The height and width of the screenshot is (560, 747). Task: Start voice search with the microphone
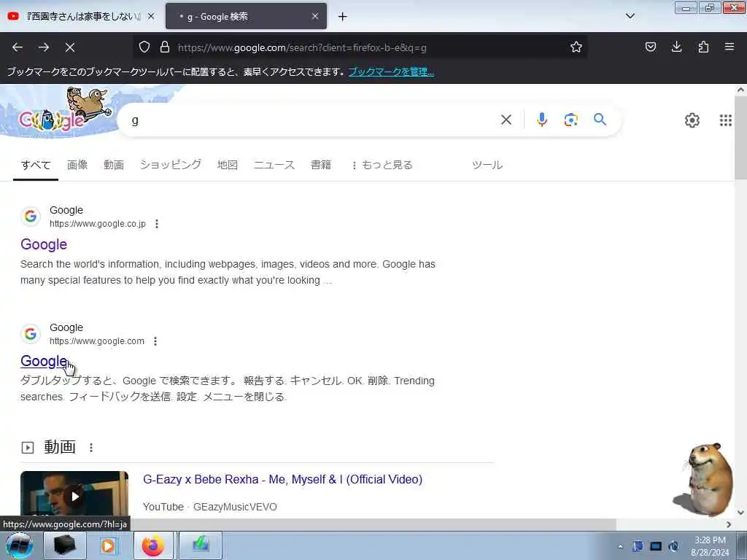tap(542, 120)
